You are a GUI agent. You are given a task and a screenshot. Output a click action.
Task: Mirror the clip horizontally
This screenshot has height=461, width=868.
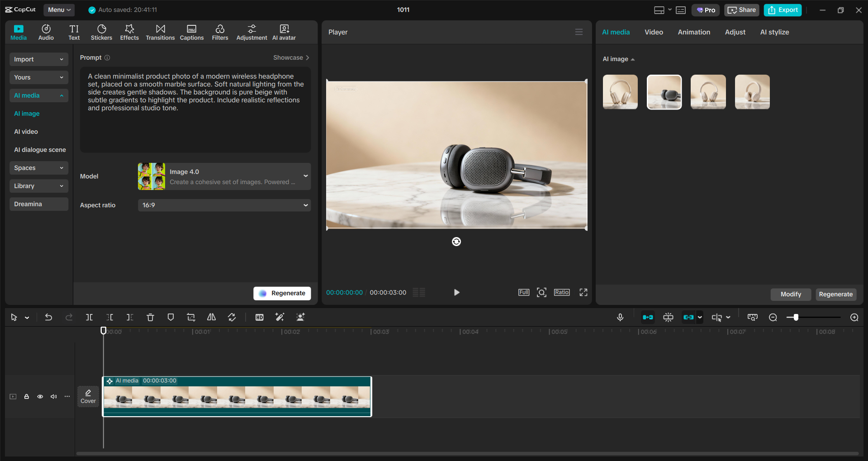coord(211,317)
